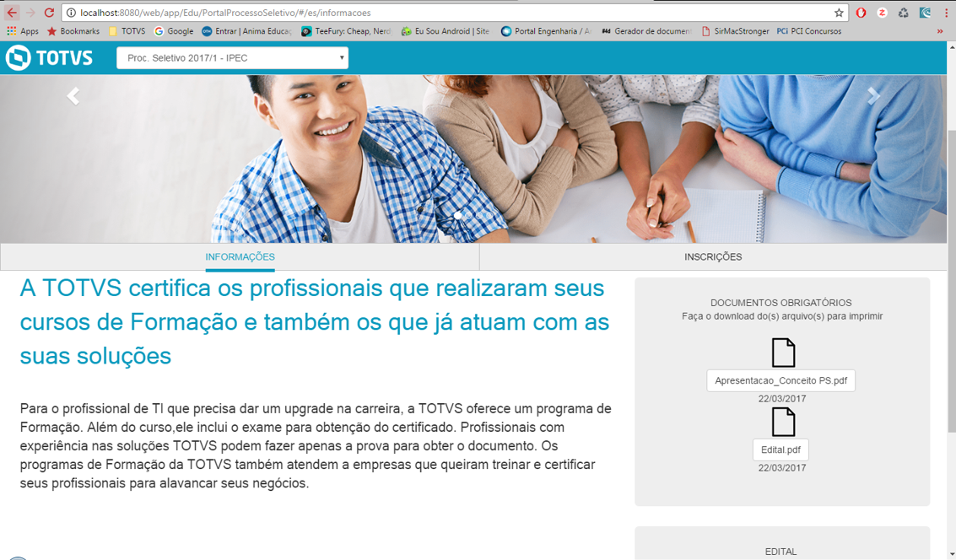
Task: Open the Gerador de documentos bookmark
Action: coord(645,31)
